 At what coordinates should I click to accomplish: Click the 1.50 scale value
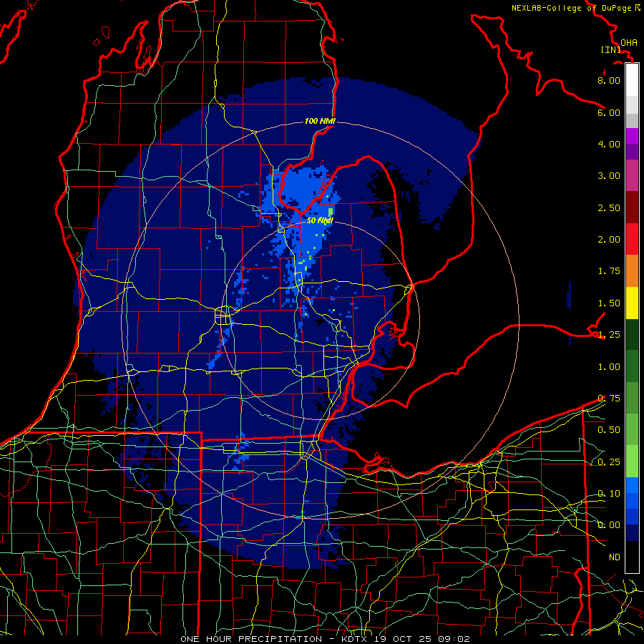tap(609, 303)
